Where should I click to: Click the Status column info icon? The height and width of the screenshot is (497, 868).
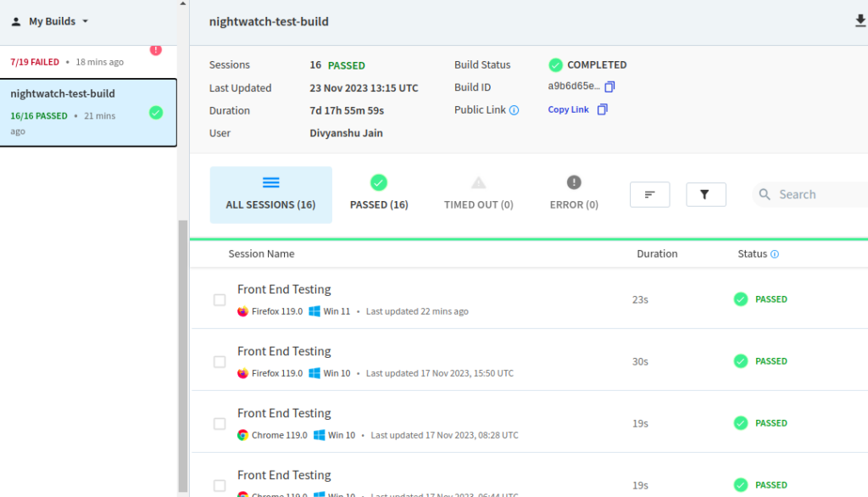click(x=775, y=254)
